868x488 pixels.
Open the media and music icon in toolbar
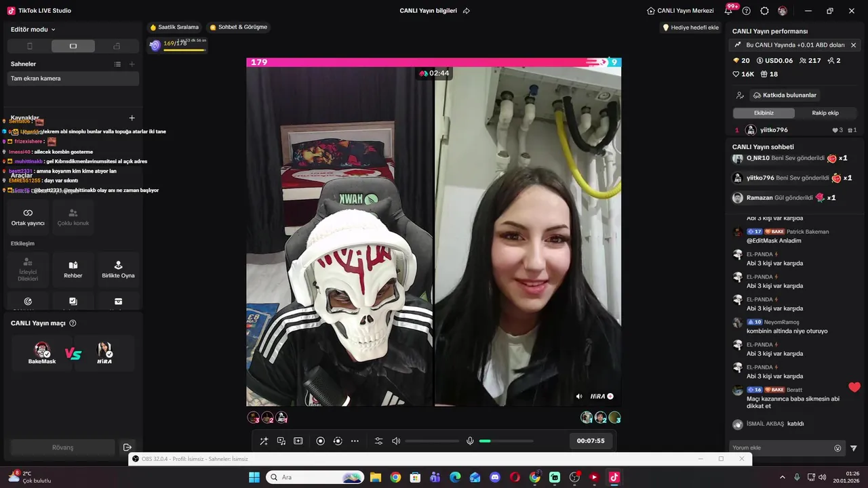[x=281, y=441]
